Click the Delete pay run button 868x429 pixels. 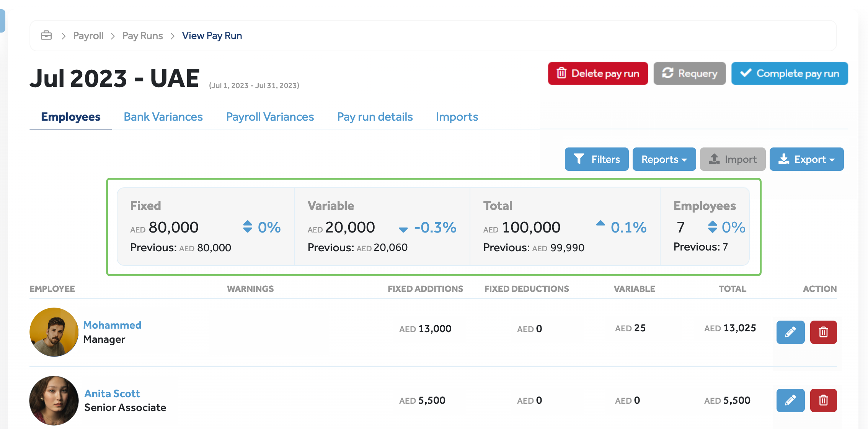pyautogui.click(x=598, y=73)
